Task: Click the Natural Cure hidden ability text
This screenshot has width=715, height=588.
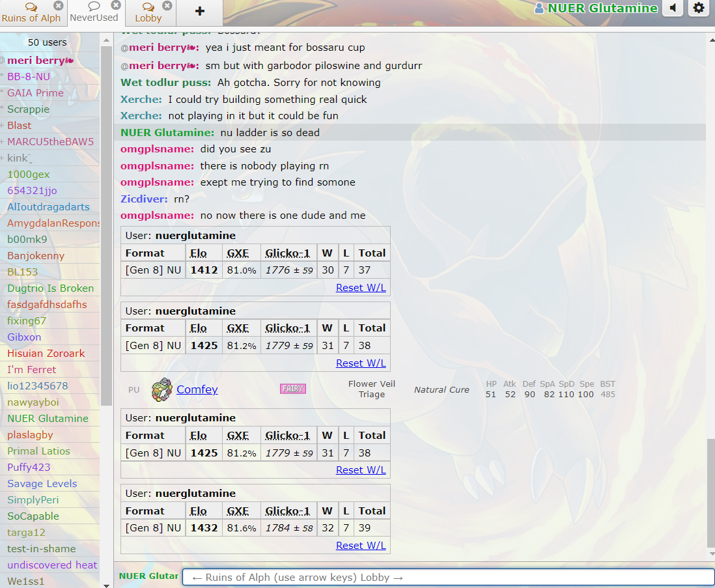Action: pos(442,389)
